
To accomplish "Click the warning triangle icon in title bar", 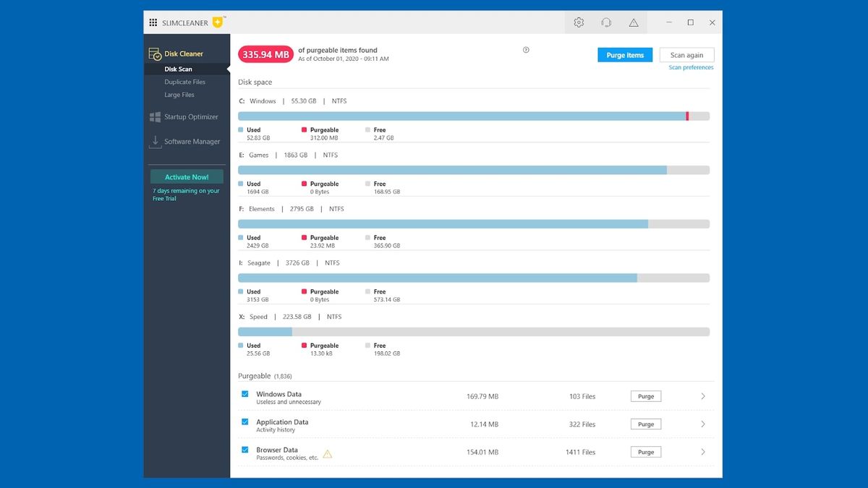I will [x=634, y=22].
